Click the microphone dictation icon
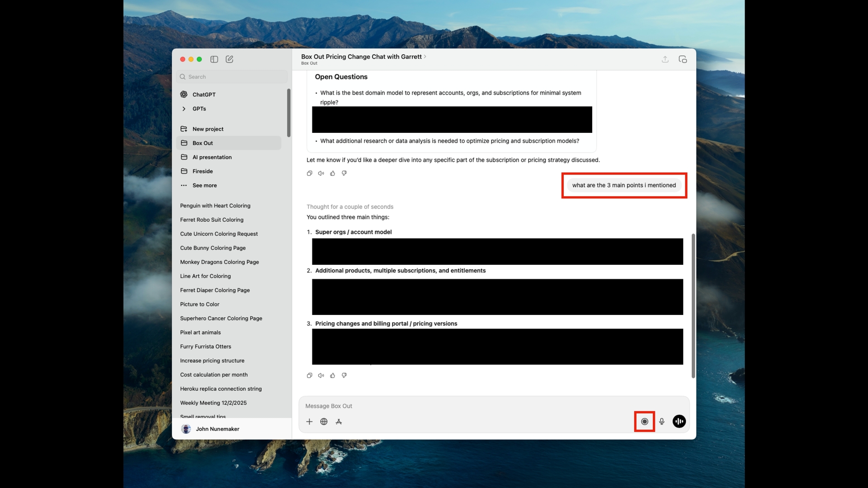The height and width of the screenshot is (488, 868). (x=662, y=422)
